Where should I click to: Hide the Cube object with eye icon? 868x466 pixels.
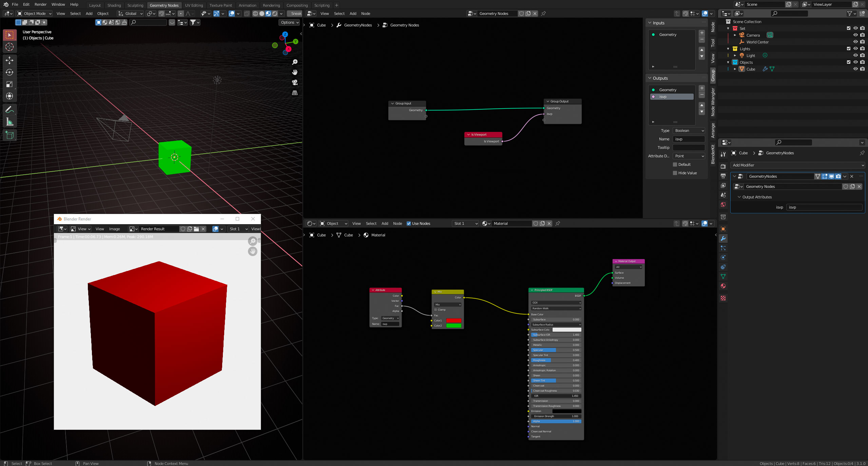855,69
